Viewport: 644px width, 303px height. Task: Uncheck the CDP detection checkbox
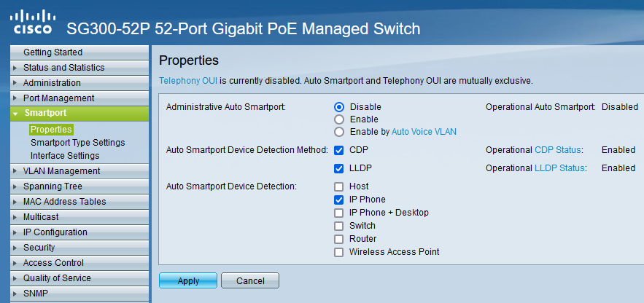(x=339, y=150)
